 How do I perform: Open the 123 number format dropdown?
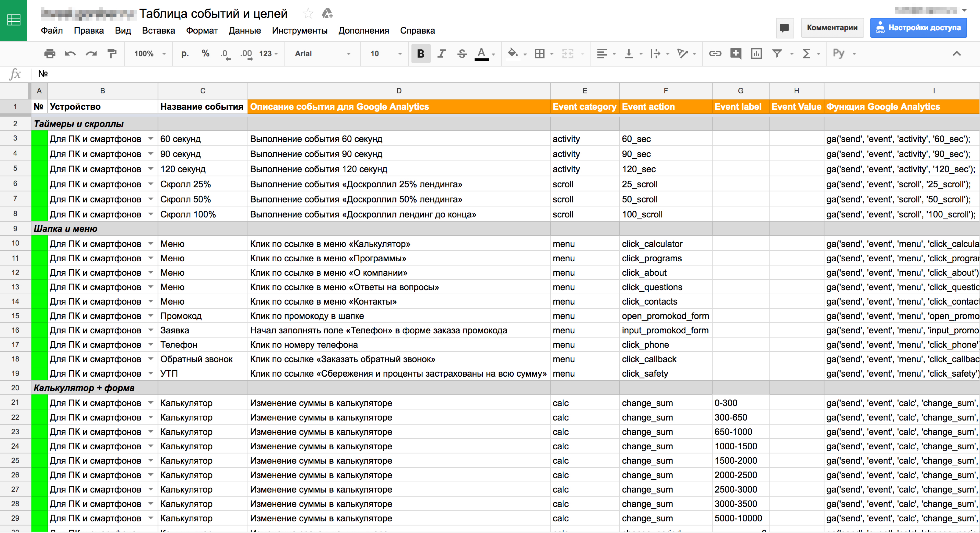coord(269,54)
